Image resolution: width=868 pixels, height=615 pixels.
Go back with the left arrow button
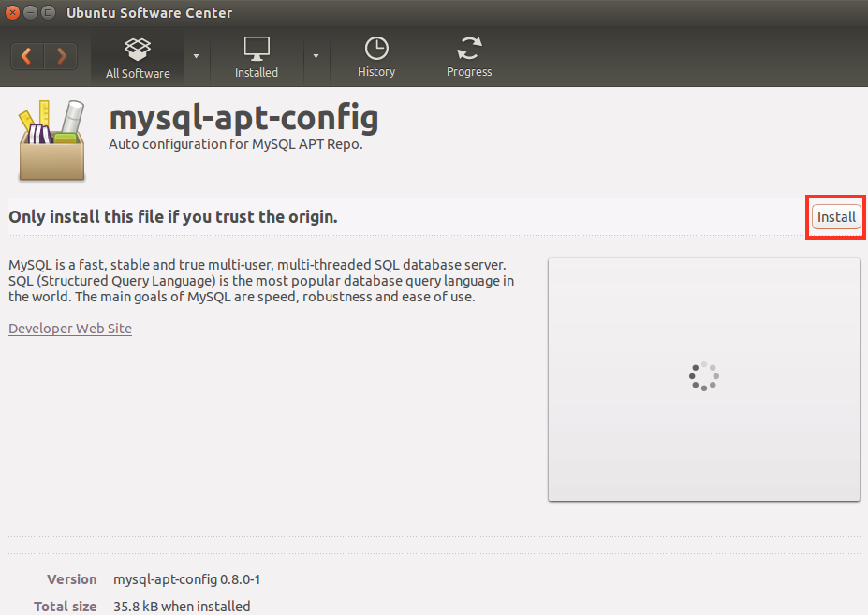point(26,56)
